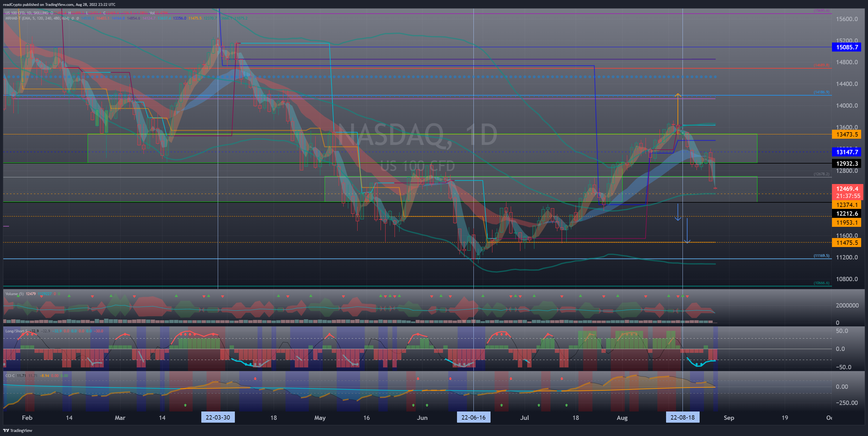The height and width of the screenshot is (436, 868).
Task: Click the May label on time axis
Action: [x=320, y=418]
